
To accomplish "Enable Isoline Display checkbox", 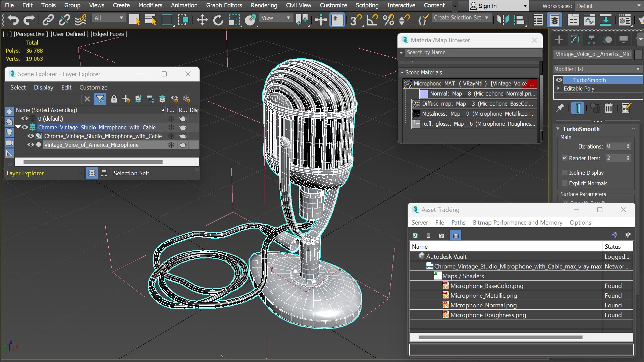I will click(x=565, y=173).
